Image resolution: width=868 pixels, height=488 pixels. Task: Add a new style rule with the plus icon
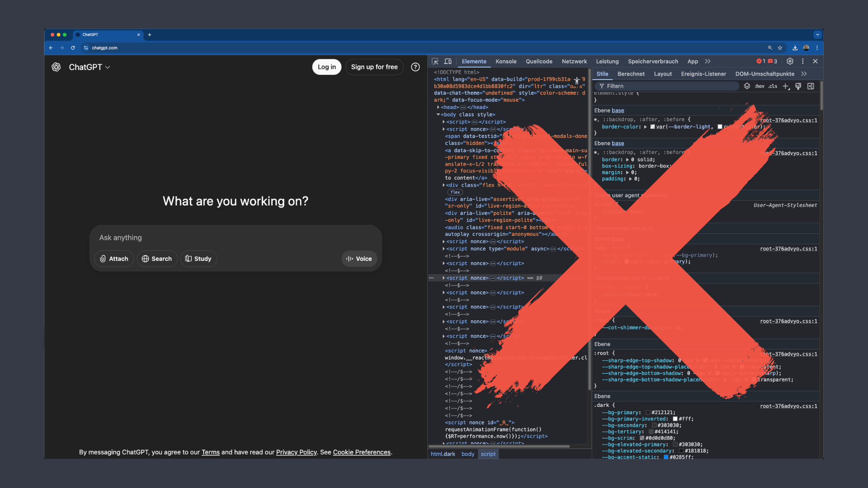(x=786, y=86)
